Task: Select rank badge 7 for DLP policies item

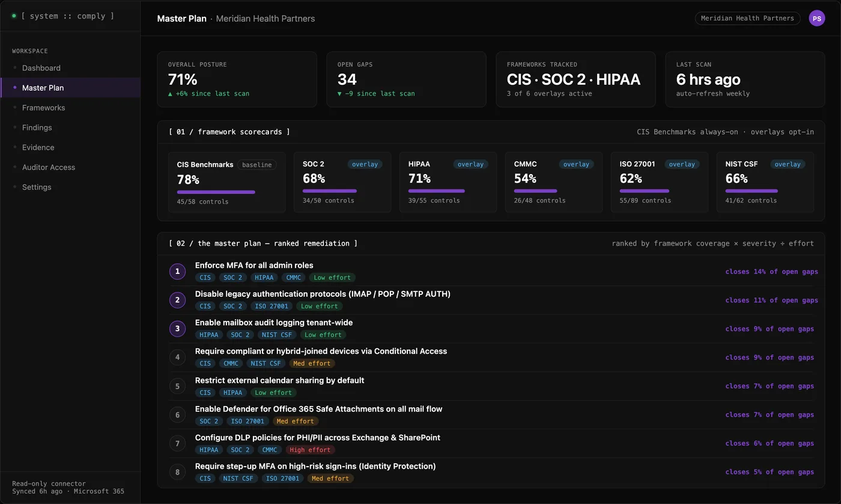Action: [x=177, y=443]
